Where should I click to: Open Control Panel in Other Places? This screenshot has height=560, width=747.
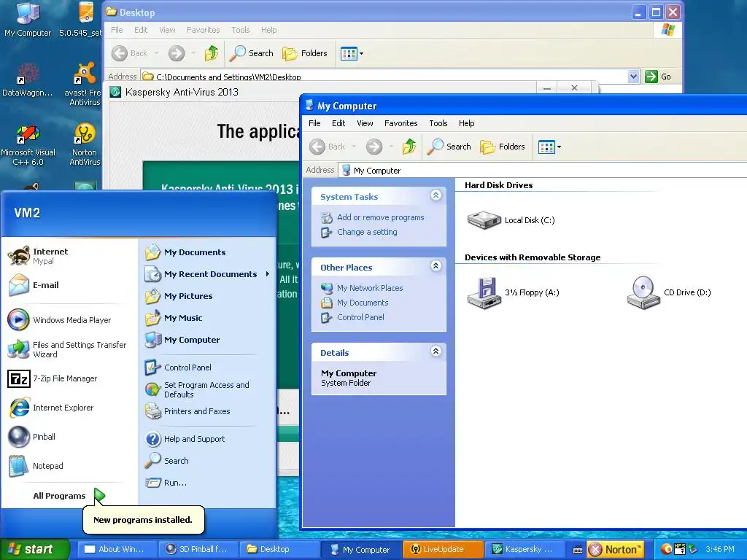360,317
